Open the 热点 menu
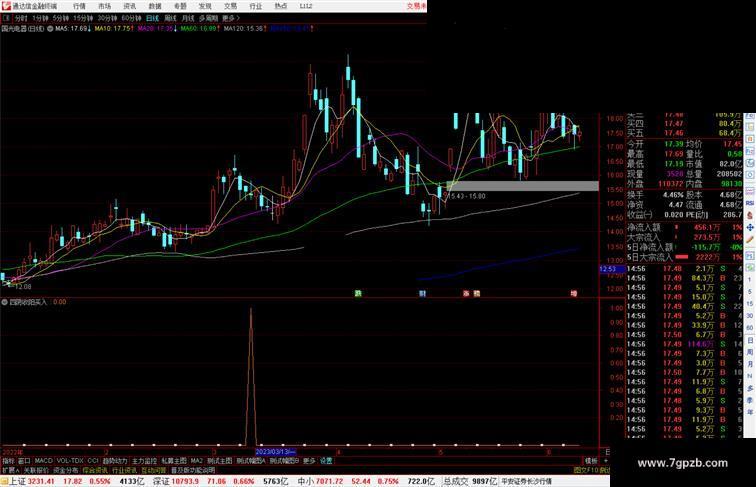Screen dimensions: 756x487 coord(281,6)
